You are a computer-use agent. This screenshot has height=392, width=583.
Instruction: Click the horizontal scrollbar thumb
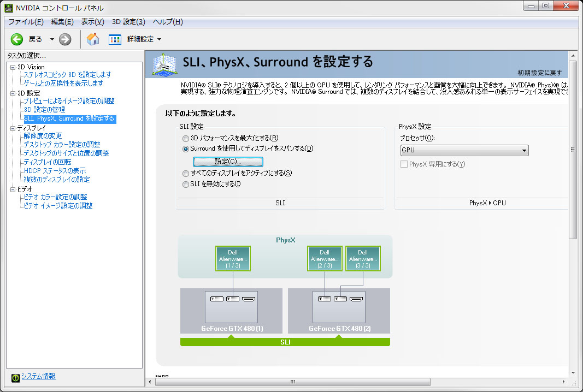(x=293, y=382)
